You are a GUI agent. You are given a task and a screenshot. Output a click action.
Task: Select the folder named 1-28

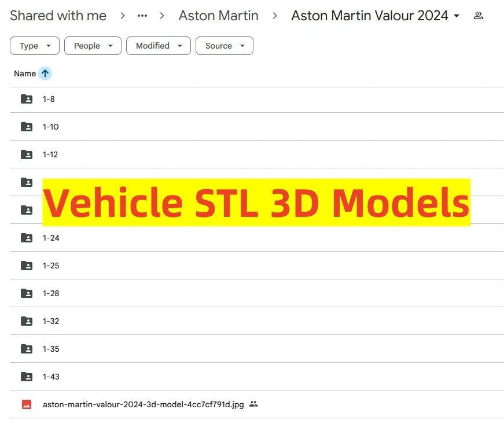tap(257, 293)
